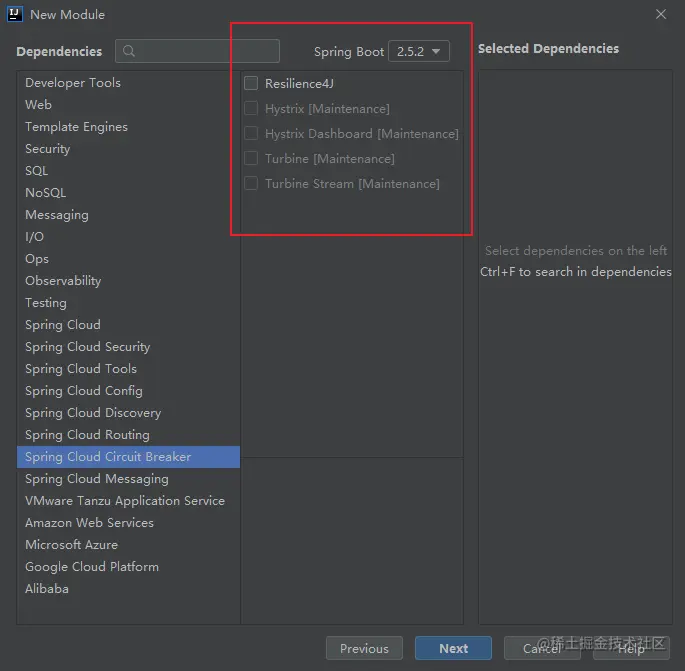Select the Spring Cloud Circuit Breaker category
This screenshot has height=671, width=685.
coord(128,457)
